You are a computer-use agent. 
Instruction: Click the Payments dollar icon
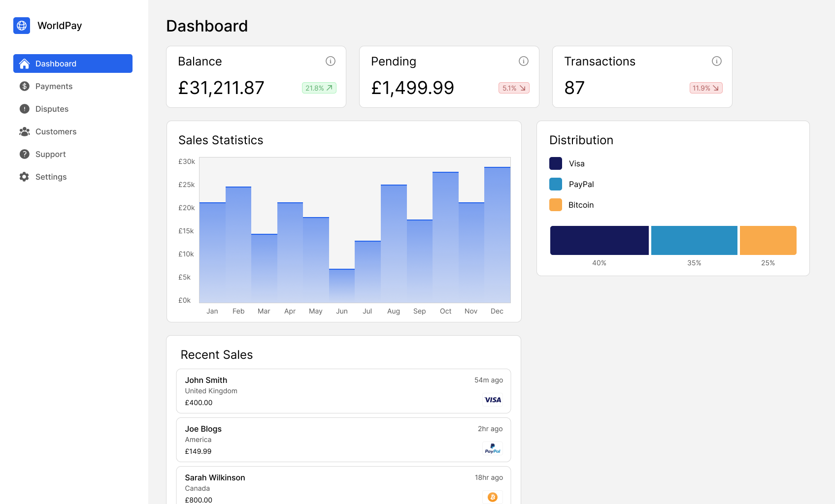[x=25, y=86]
